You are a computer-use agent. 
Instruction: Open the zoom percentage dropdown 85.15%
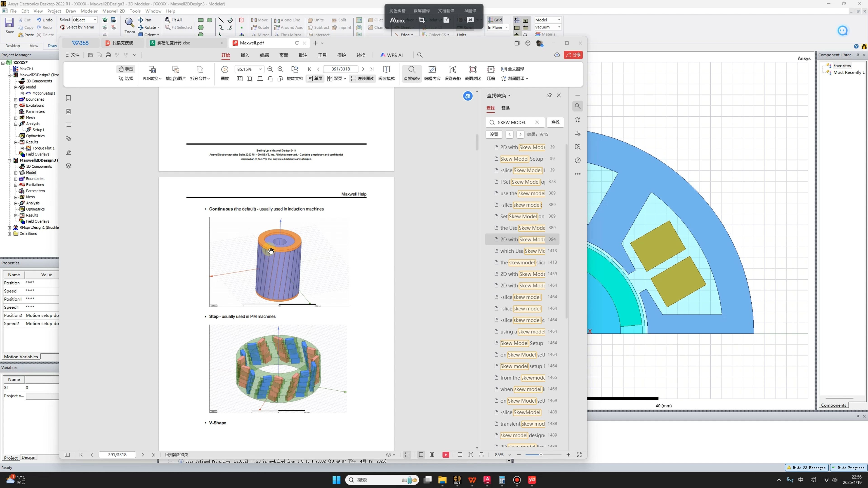[260, 69]
